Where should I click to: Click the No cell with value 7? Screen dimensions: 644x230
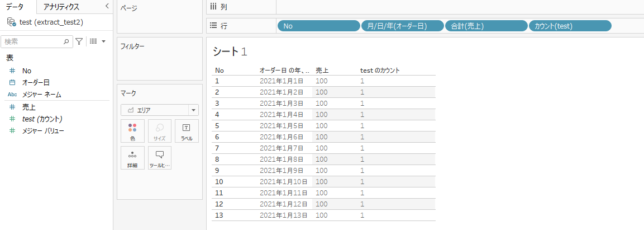point(217,148)
